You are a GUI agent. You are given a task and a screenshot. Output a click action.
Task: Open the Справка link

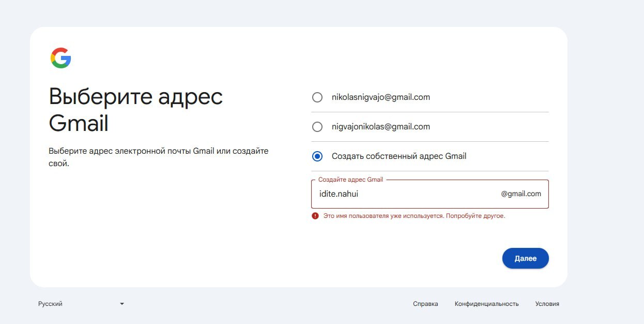point(425,304)
